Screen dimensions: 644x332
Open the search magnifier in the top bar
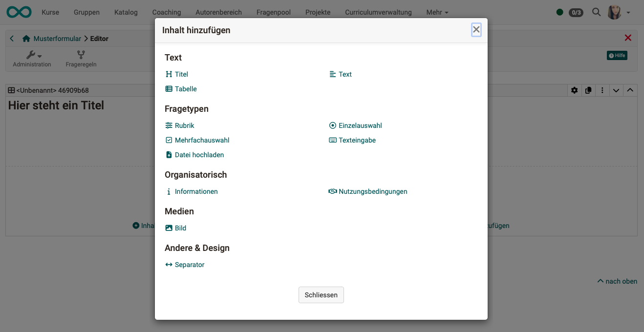pos(596,12)
